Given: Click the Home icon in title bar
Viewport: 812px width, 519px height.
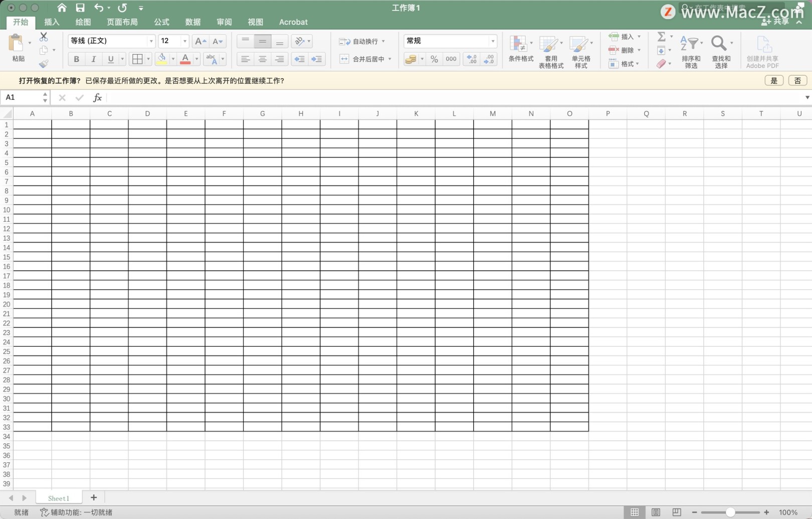Looking at the screenshot, I should (x=62, y=8).
